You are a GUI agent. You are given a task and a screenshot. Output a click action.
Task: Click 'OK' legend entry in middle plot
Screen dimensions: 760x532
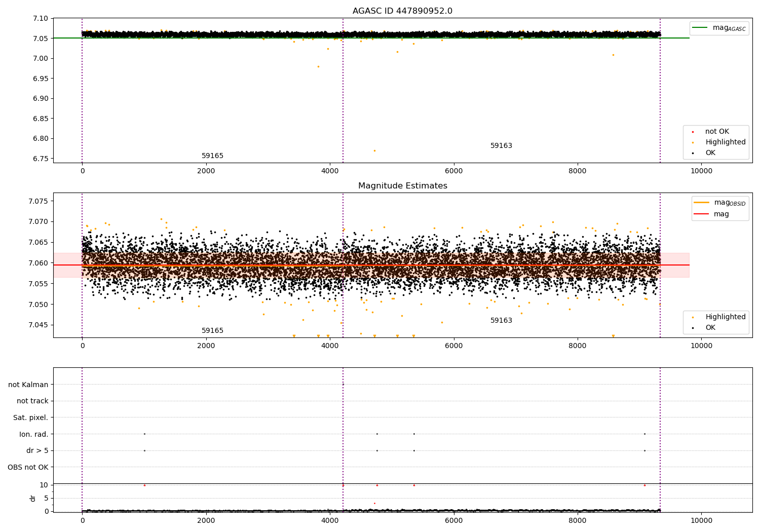click(x=704, y=328)
